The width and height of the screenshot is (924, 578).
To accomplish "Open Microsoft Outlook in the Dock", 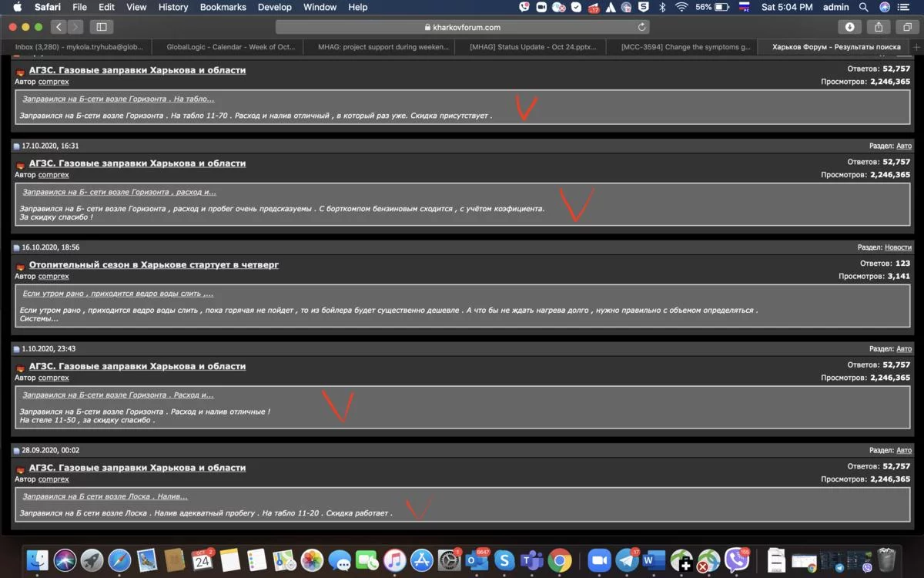I will (477, 560).
